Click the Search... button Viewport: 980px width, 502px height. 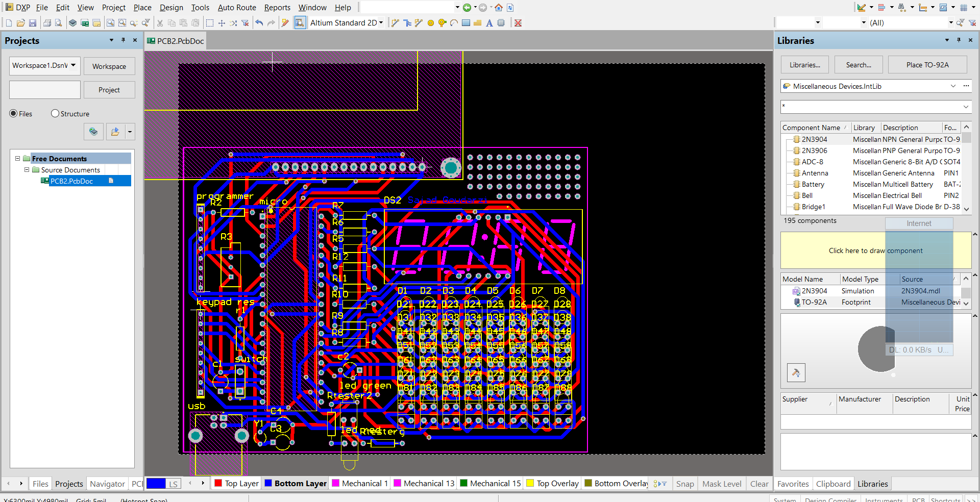coord(859,65)
